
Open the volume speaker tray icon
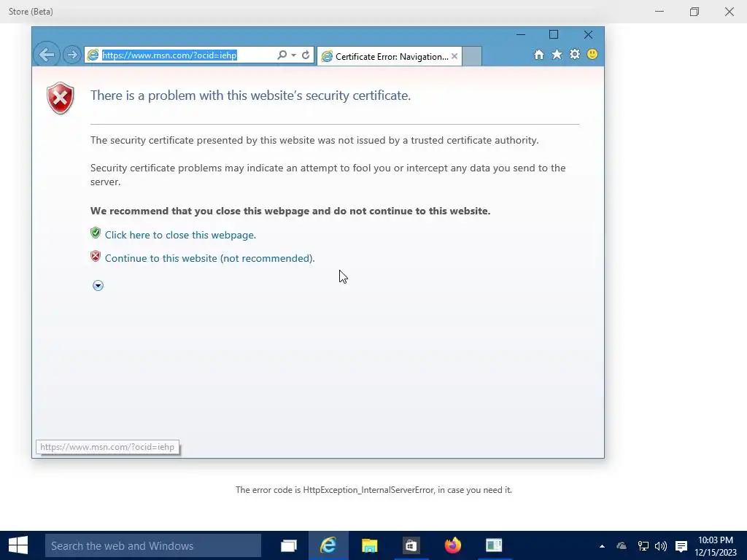pyautogui.click(x=661, y=546)
